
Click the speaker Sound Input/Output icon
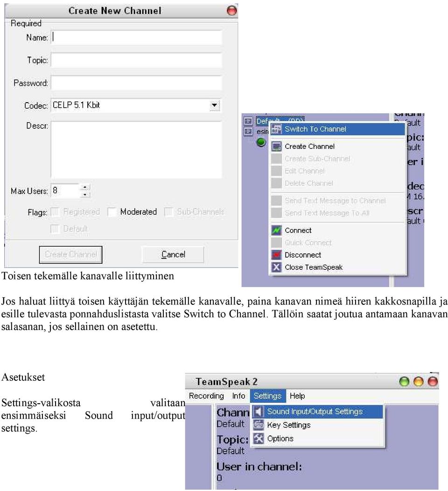(x=259, y=412)
